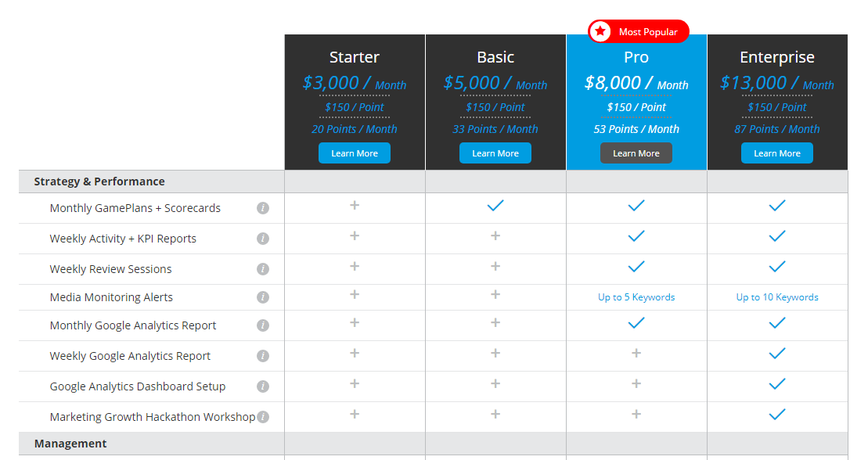The height and width of the screenshot is (460, 868).
Task: Click Pro checkmark for Weekly Review Sessions
Action: point(636,267)
